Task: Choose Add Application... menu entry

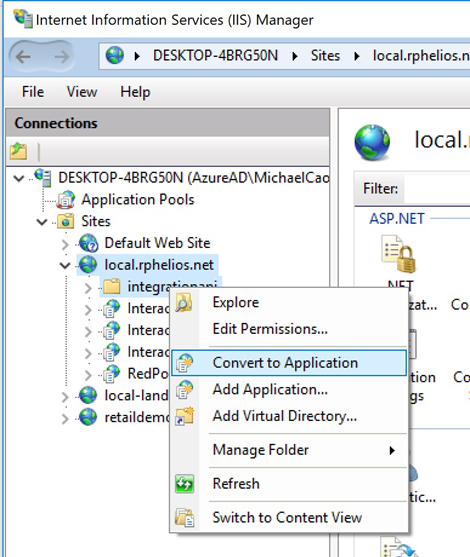Action: [x=289, y=389]
